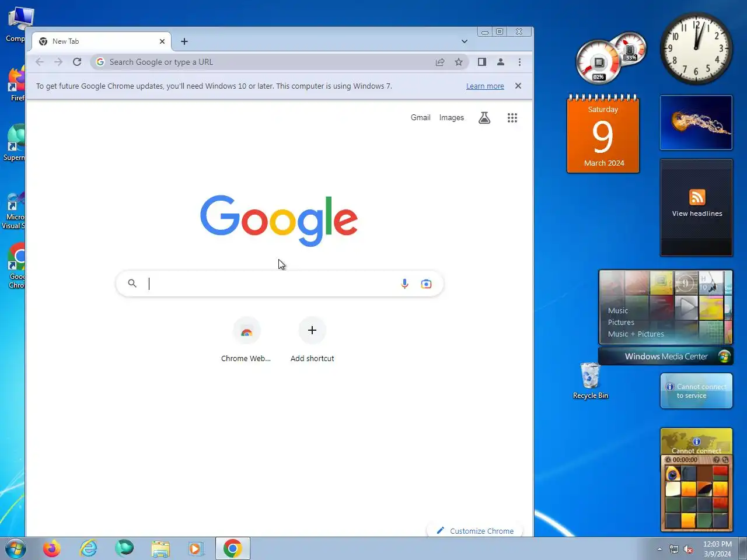This screenshot has height=560, width=747.
Task: Open the network tray icon
Action: [674, 549]
